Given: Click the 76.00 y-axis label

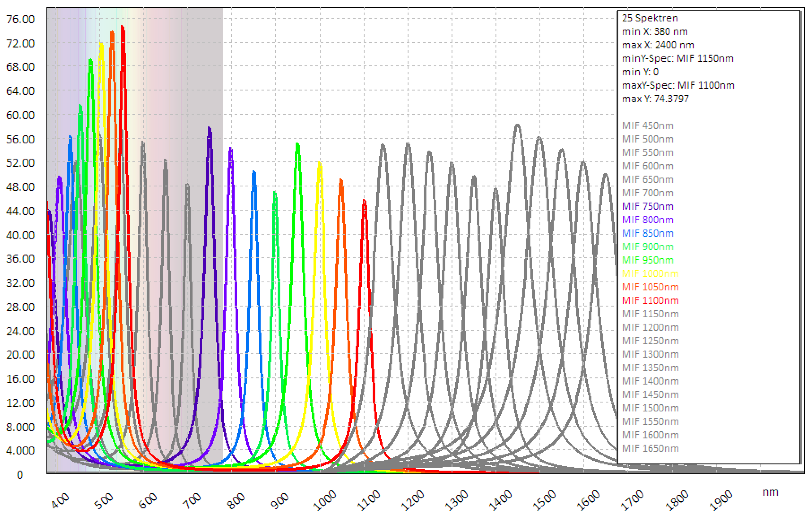Looking at the screenshot, I should coord(20,20).
